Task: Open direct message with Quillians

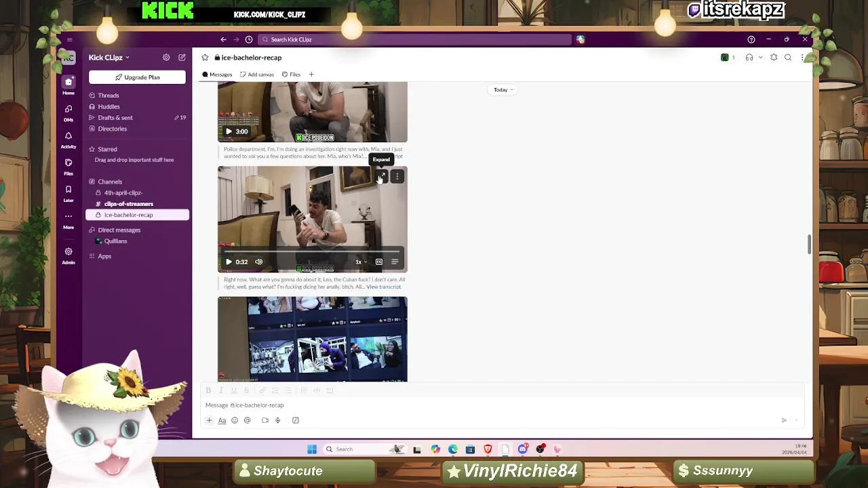Action: coord(115,241)
